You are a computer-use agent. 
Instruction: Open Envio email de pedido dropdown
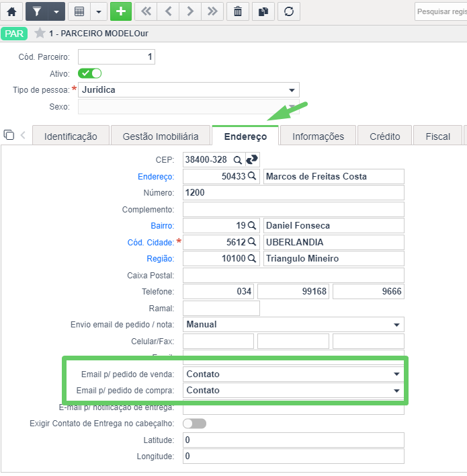294,325
